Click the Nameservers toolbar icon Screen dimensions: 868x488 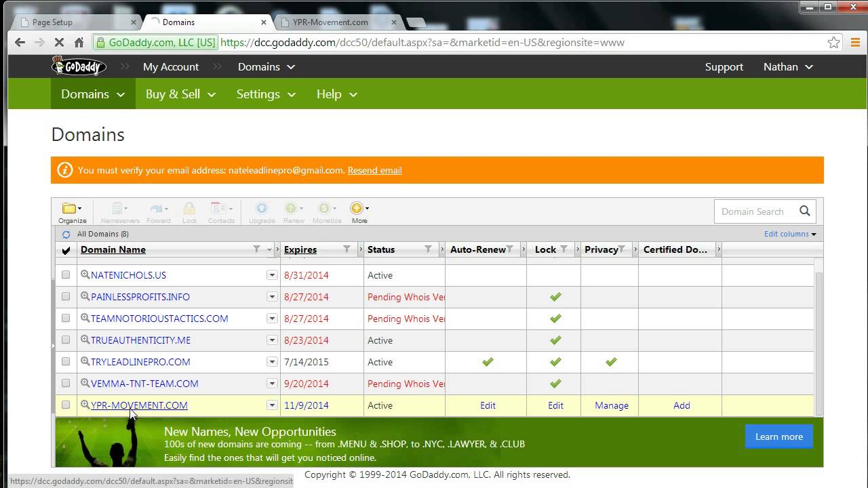[x=120, y=212]
